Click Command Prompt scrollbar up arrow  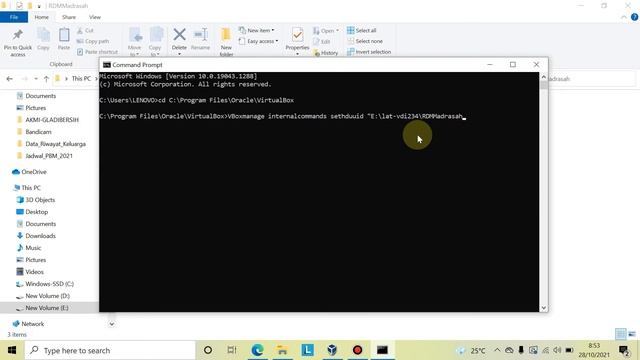pyautogui.click(x=544, y=77)
